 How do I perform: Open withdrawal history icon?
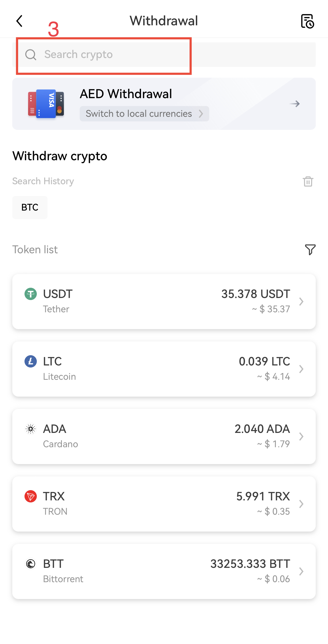[x=307, y=21]
